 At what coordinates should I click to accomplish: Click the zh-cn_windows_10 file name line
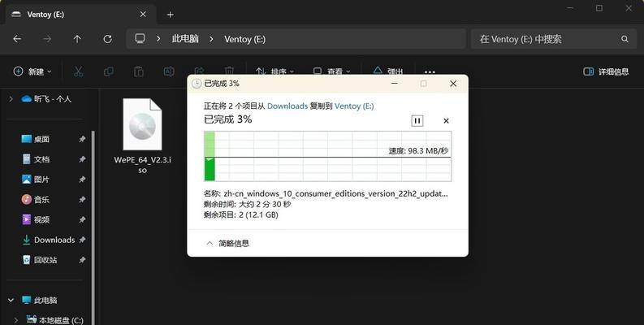[326, 193]
